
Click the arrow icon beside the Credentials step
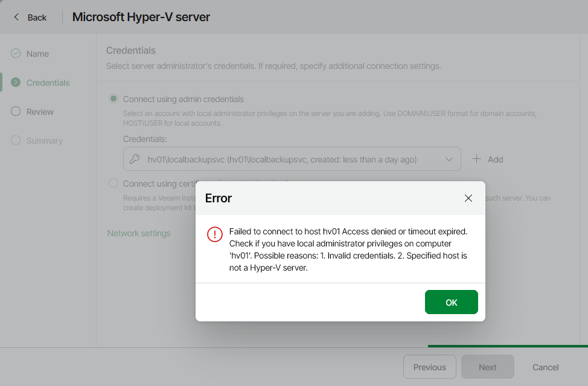click(15, 82)
